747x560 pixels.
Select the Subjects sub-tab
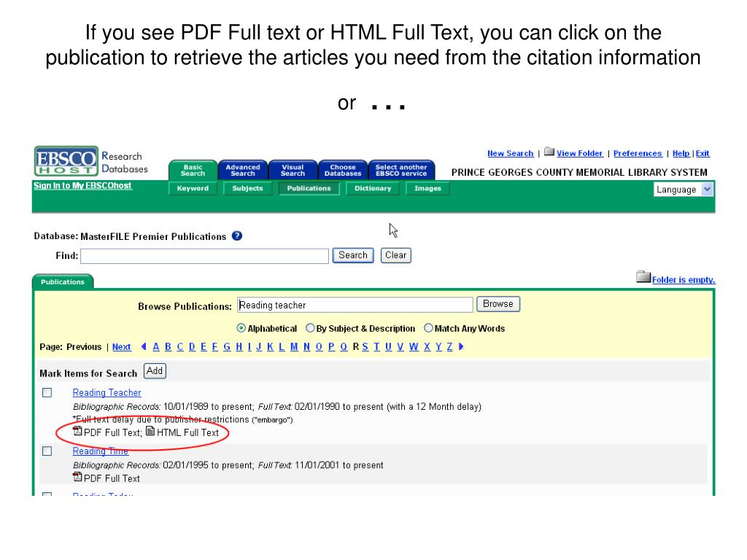(x=247, y=188)
